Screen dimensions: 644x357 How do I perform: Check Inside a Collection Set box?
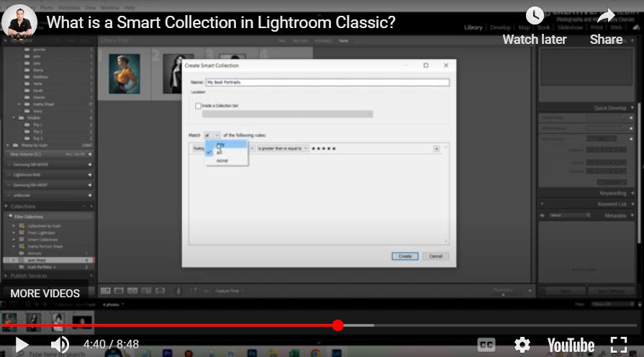199,106
